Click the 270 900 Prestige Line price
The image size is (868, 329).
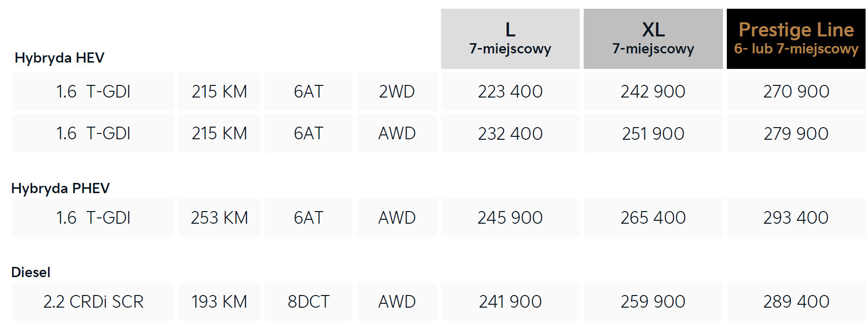click(796, 92)
